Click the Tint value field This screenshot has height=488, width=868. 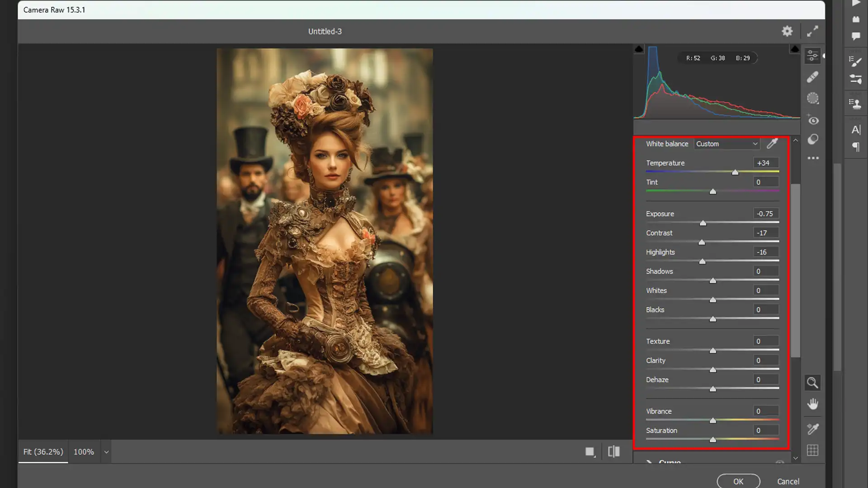pos(766,182)
